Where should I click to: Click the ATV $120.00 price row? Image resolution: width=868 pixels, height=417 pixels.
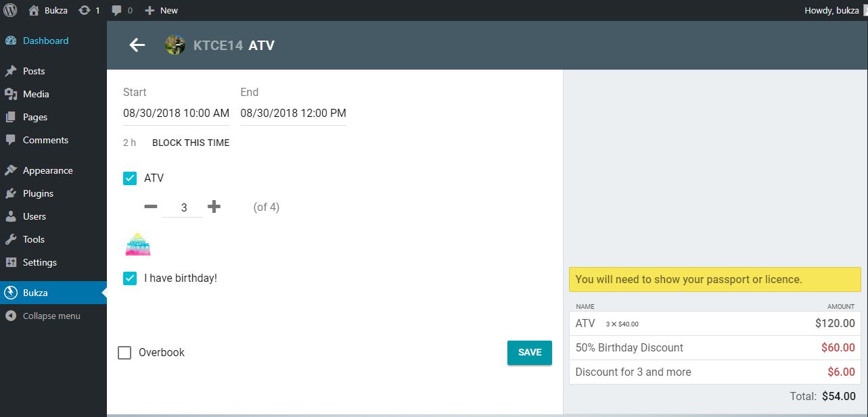tap(715, 323)
